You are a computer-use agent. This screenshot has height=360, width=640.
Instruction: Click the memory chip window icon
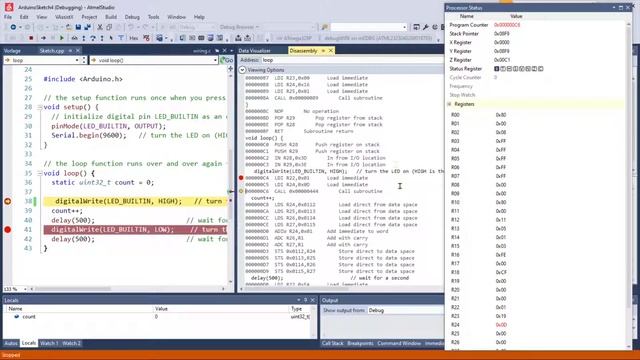click(201, 38)
